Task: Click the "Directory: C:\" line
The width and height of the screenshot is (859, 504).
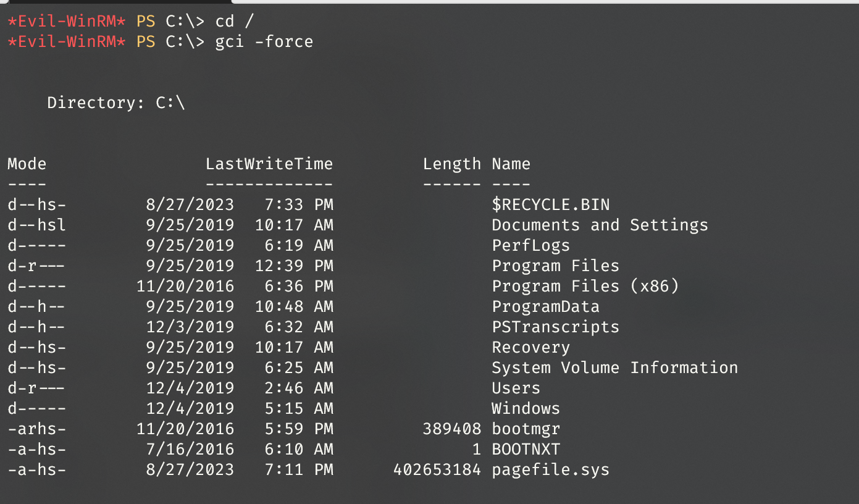Action: [x=116, y=103]
